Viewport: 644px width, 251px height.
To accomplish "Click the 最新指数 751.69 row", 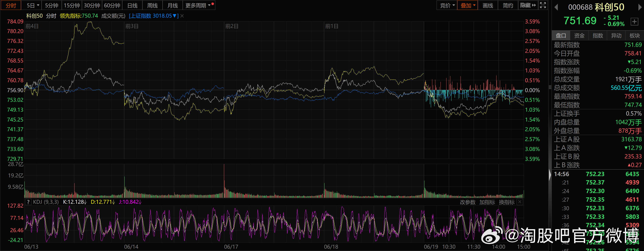I will pyautogui.click(x=598, y=45).
